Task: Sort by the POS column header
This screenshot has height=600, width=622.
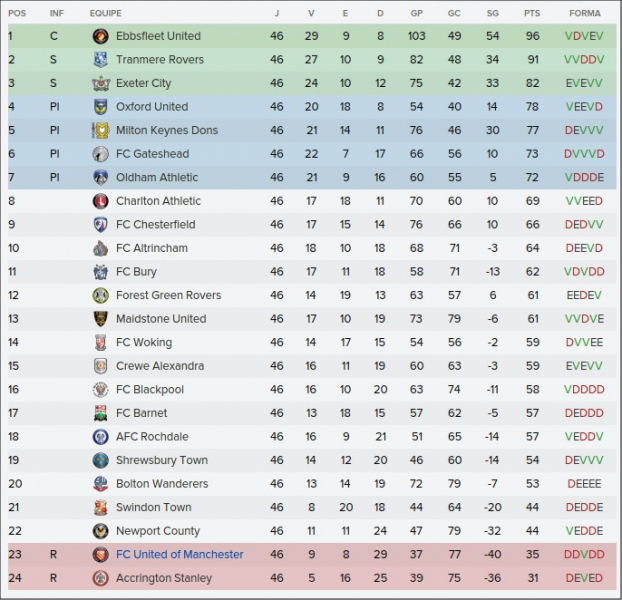Action: click(16, 13)
